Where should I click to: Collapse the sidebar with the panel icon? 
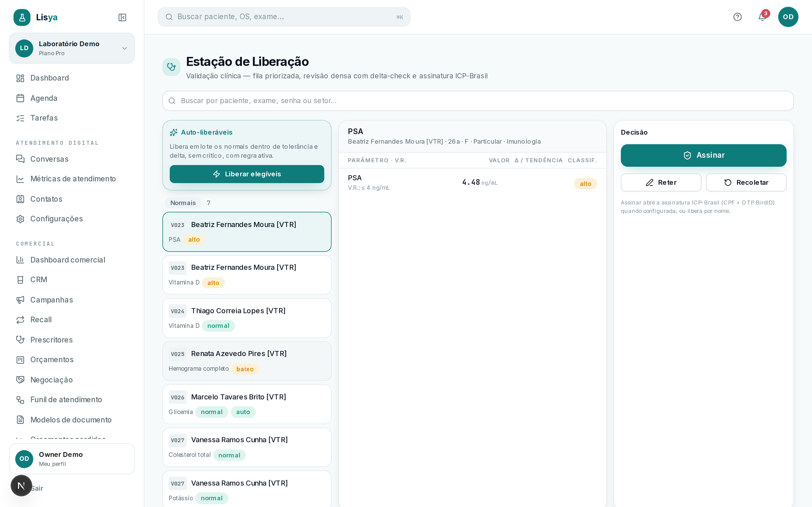pyautogui.click(x=122, y=17)
